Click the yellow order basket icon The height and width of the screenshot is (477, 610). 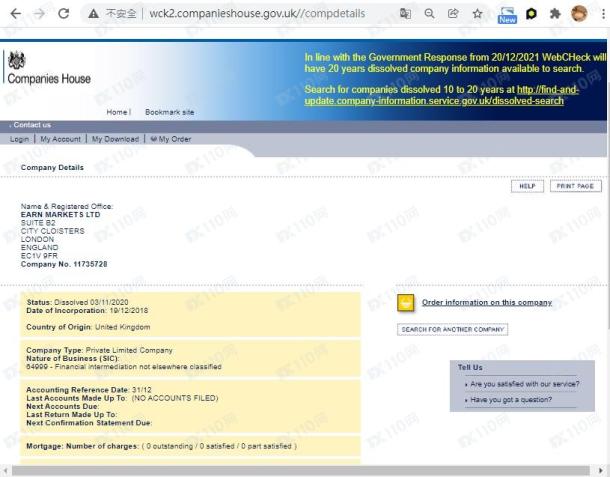point(405,303)
